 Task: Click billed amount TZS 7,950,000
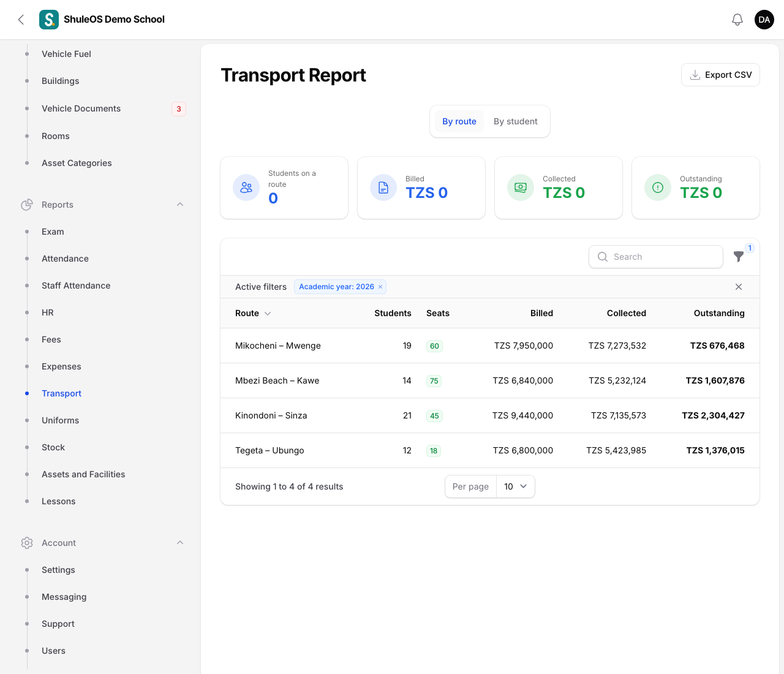(524, 346)
